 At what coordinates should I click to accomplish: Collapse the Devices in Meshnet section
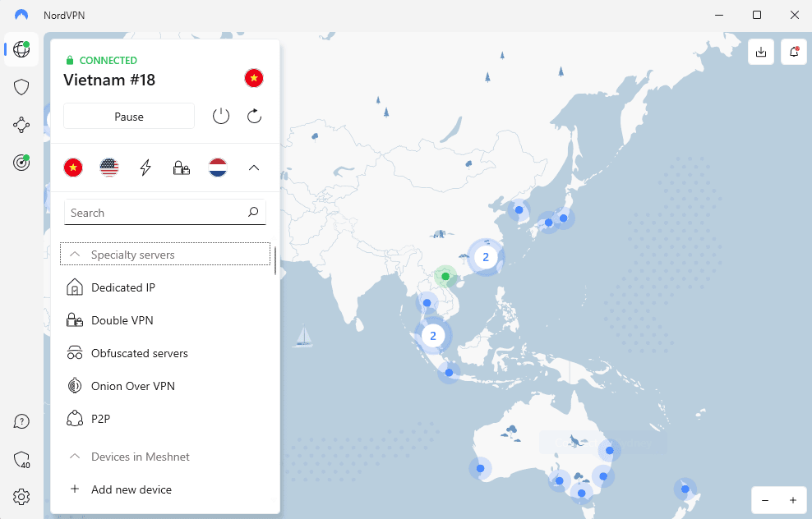[165, 457]
